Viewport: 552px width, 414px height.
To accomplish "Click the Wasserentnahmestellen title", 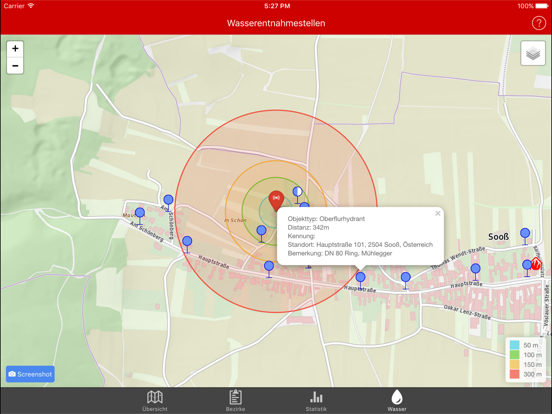I will point(276,23).
